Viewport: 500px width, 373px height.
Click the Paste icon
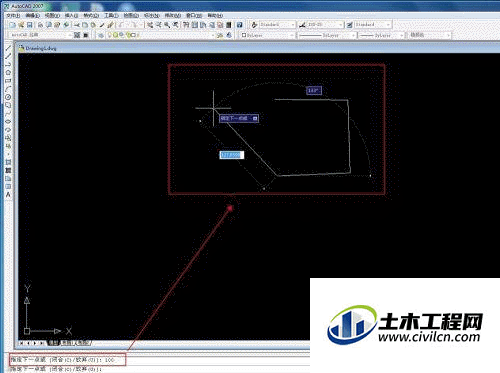[93, 25]
